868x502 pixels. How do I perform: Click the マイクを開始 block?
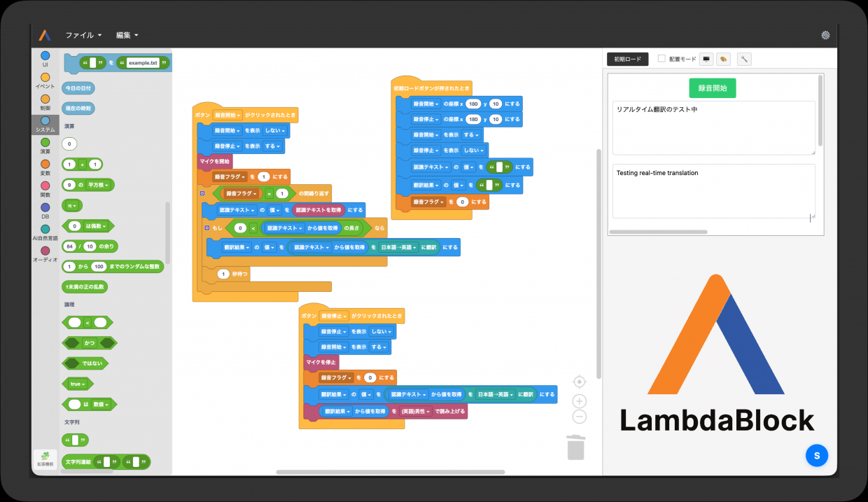click(x=215, y=161)
